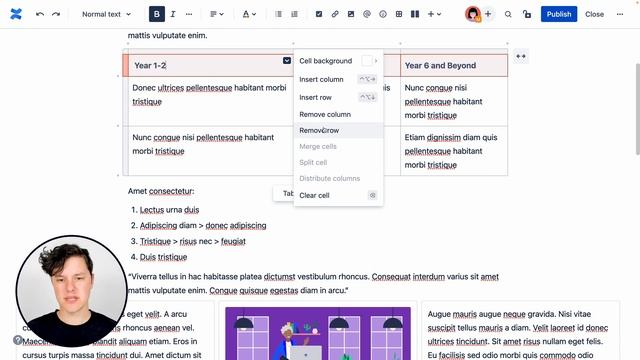Click the purple office illustration image
Screen dimensions: 640x360
pos(318,333)
